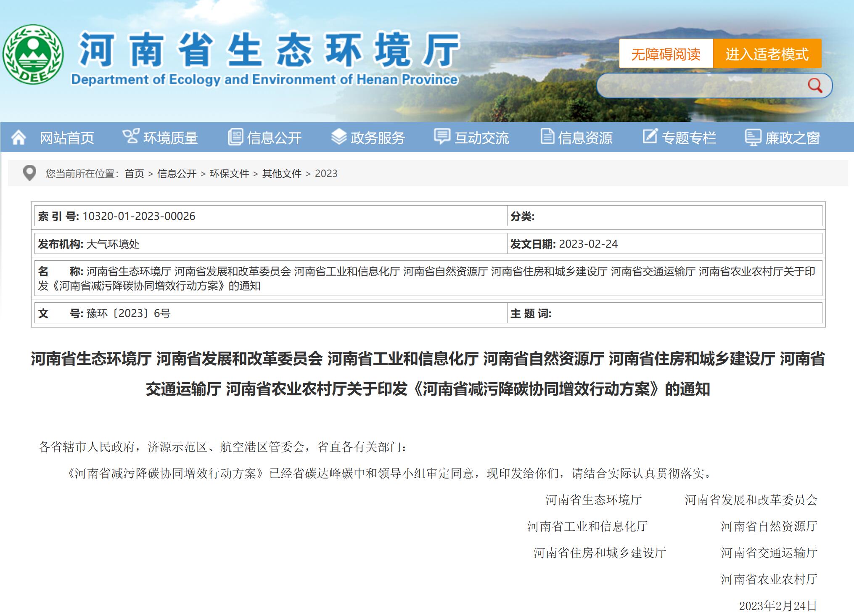Open the 互动交流 menu item
Image resolution: width=854 pixels, height=616 pixels.
coord(481,138)
